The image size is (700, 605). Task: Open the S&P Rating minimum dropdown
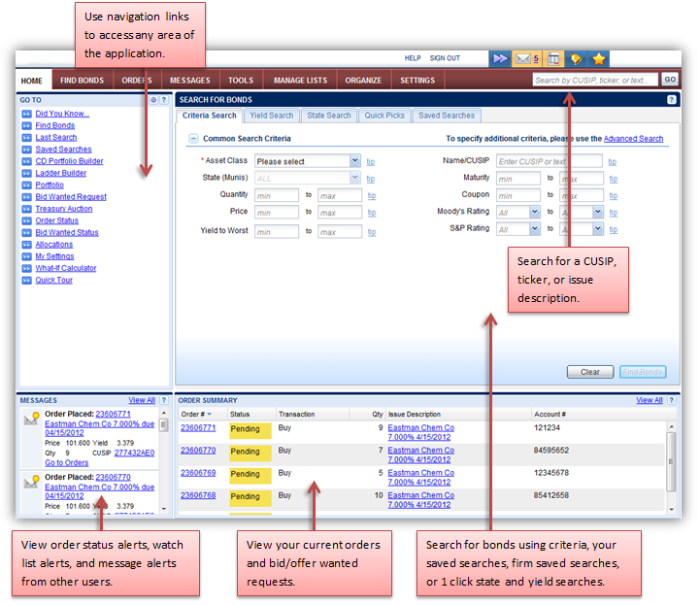click(534, 230)
